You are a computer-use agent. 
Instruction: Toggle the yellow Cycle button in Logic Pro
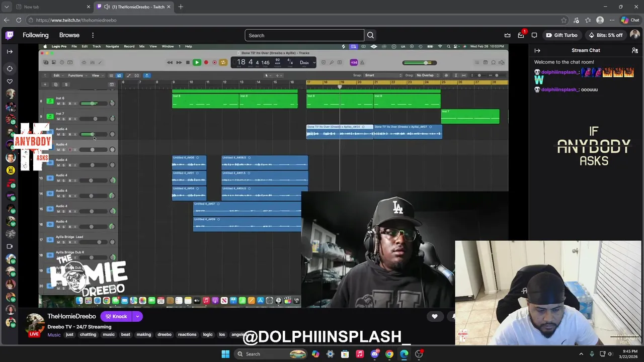(223, 62)
